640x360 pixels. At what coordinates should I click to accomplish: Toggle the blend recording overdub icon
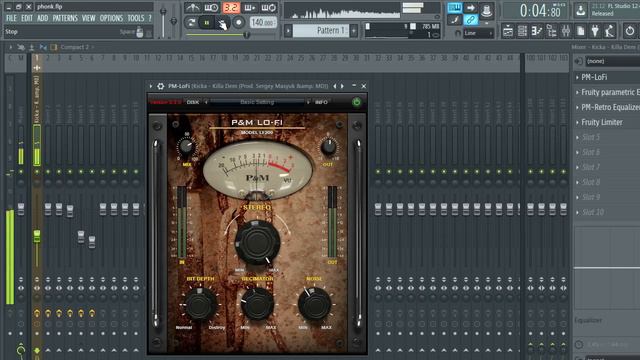[250, 8]
